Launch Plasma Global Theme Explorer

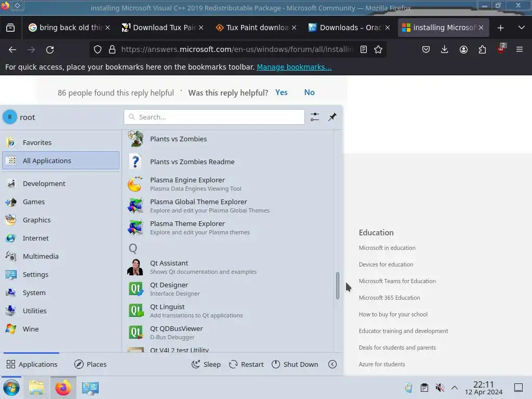[x=228, y=206]
